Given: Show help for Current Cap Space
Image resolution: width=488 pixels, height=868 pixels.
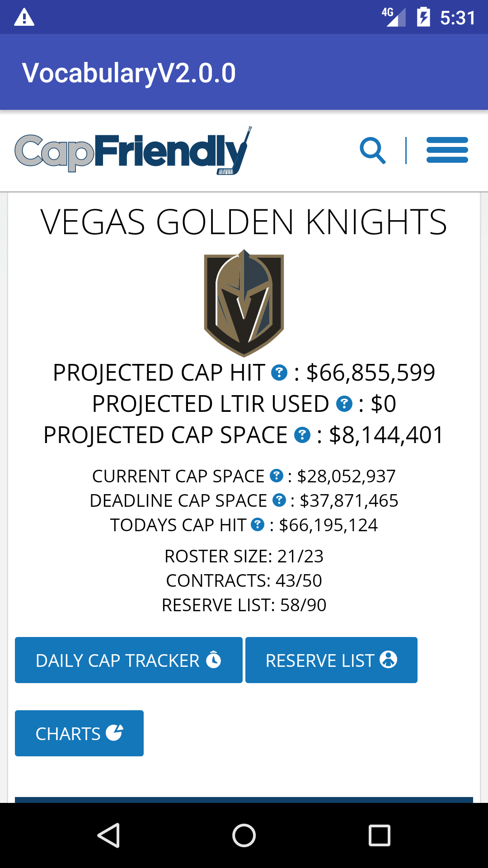Looking at the screenshot, I should pos(277,476).
